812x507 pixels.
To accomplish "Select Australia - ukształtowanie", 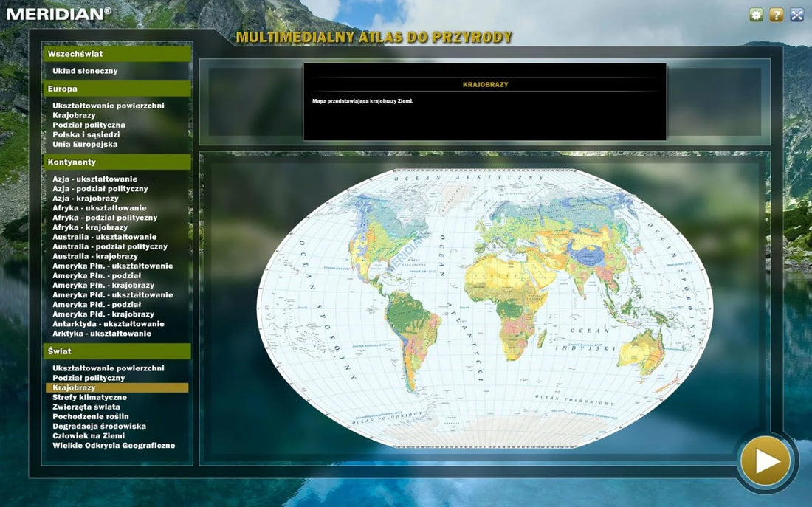I will tap(105, 237).
